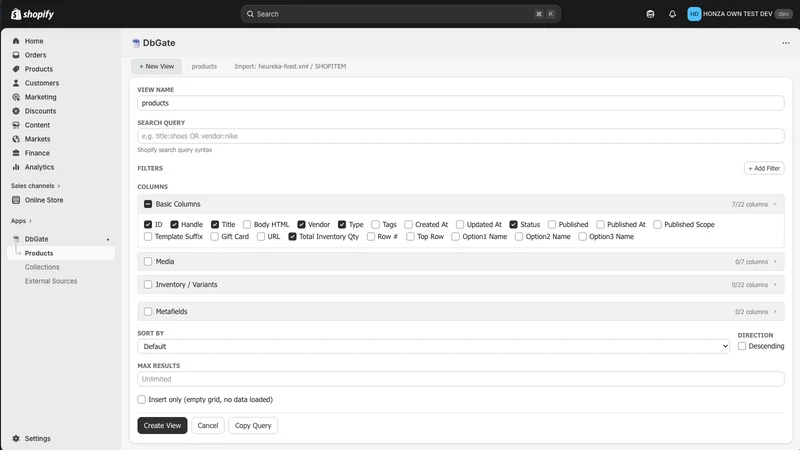Enable the Updated At column
Viewport: 800px width, 450px height.
pyautogui.click(x=460, y=224)
